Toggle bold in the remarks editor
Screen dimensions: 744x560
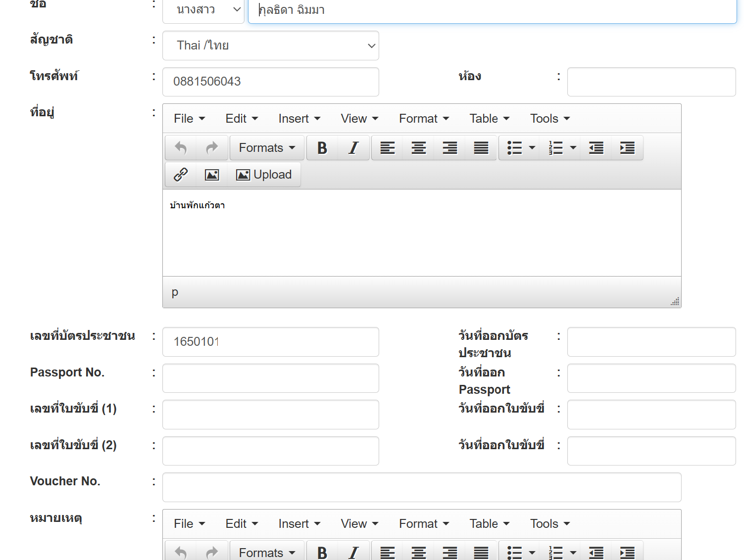(322, 552)
